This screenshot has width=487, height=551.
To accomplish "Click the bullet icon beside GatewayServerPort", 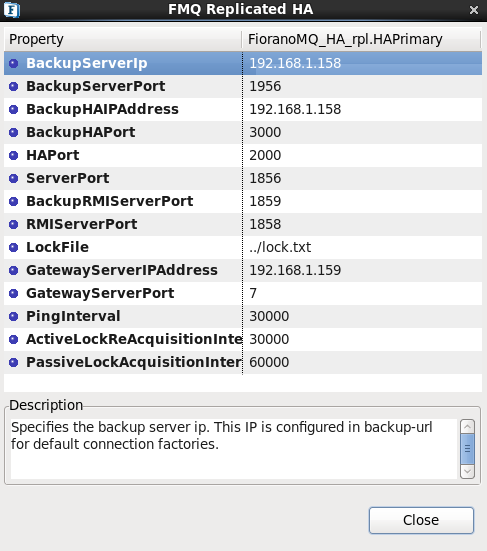I will pyautogui.click(x=14, y=293).
